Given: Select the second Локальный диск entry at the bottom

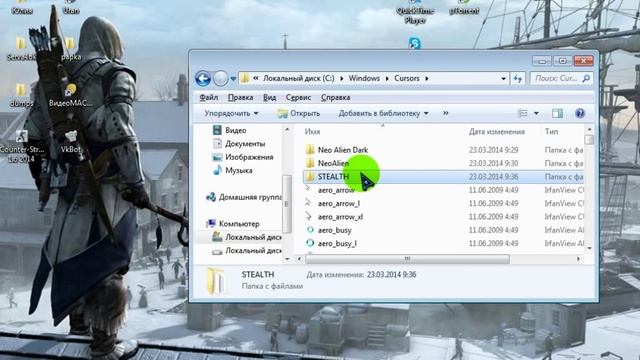Looking at the screenshot, I should (x=247, y=251).
